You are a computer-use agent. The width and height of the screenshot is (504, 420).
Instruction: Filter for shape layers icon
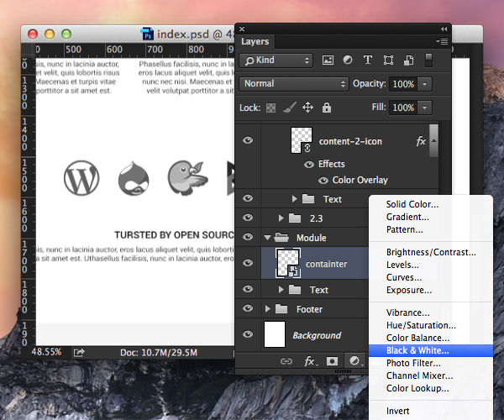coord(388,60)
